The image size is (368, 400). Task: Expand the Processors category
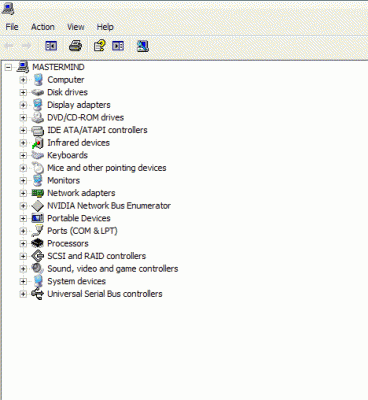(x=23, y=244)
